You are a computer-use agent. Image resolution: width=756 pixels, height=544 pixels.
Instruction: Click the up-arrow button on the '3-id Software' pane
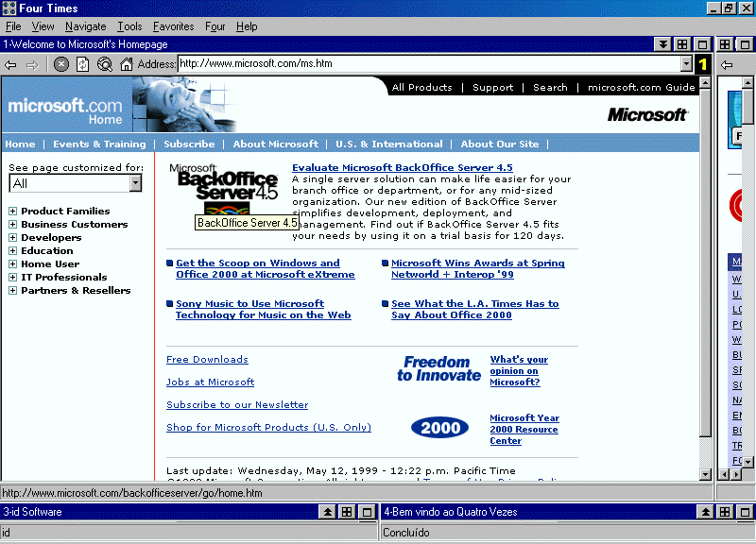click(327, 512)
